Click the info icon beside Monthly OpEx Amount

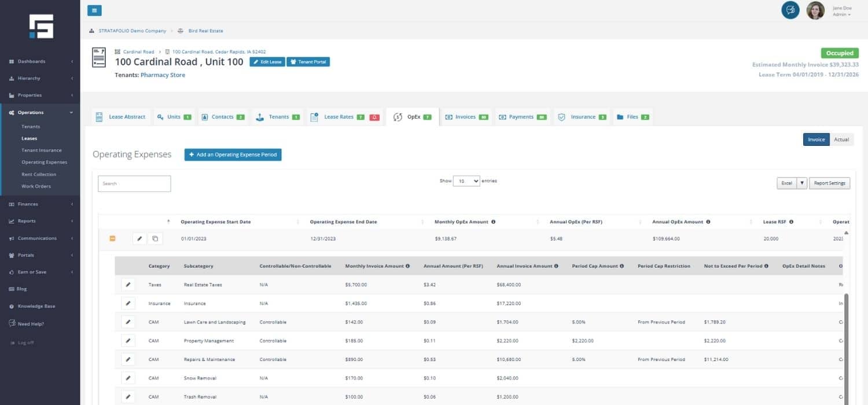[x=493, y=222]
